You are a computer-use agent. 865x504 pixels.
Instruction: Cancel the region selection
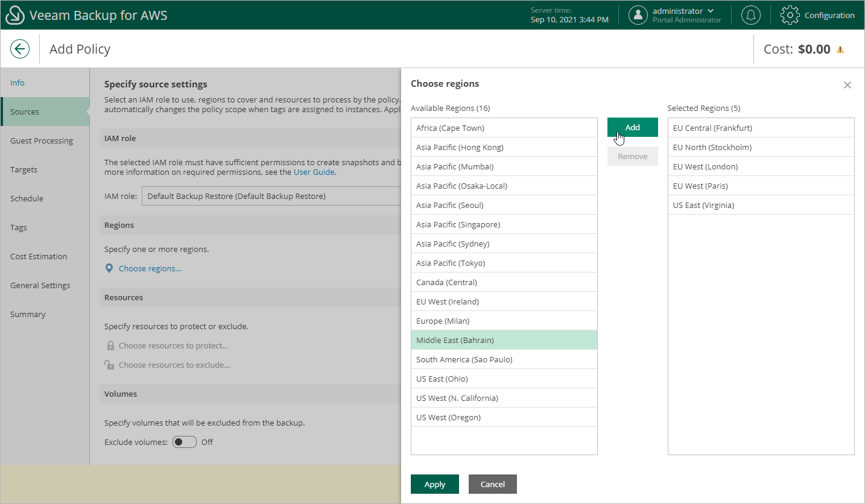(x=492, y=484)
